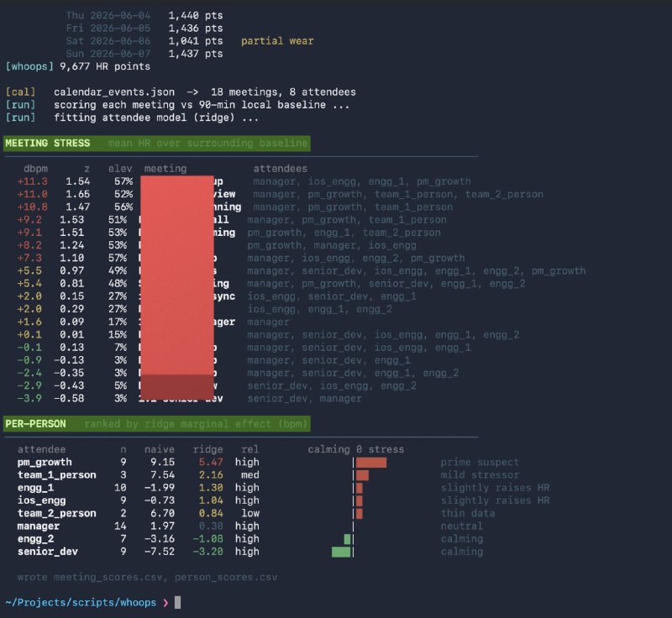This screenshot has width=672, height=618.
Task: Click the MEETING STRESS section header
Action: click(157, 143)
